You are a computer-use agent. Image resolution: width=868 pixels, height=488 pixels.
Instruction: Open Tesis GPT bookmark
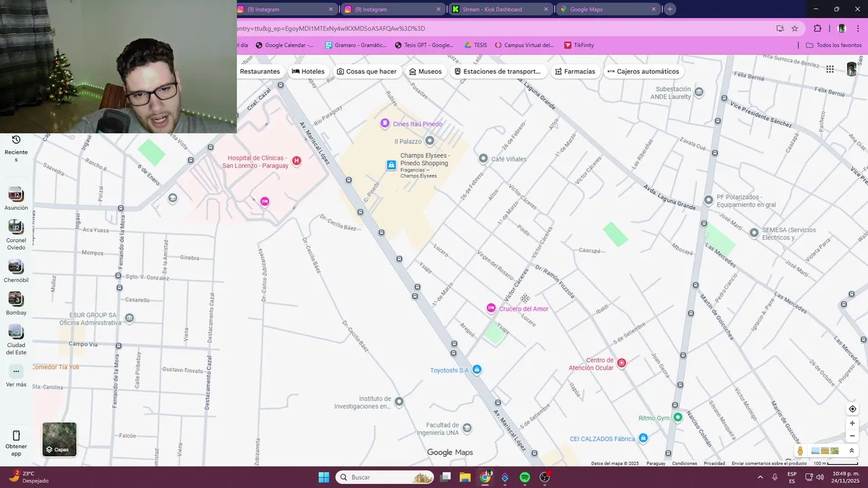coord(425,45)
